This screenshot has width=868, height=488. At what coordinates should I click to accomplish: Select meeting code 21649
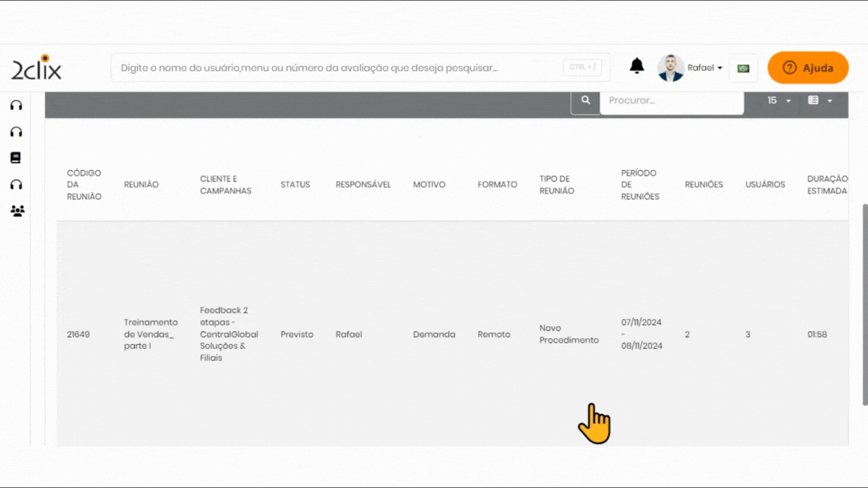tap(78, 334)
